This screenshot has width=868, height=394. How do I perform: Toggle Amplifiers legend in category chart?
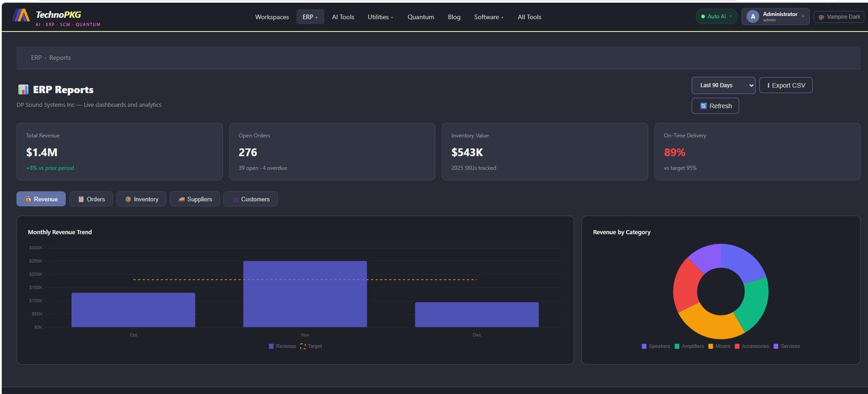pyautogui.click(x=689, y=346)
